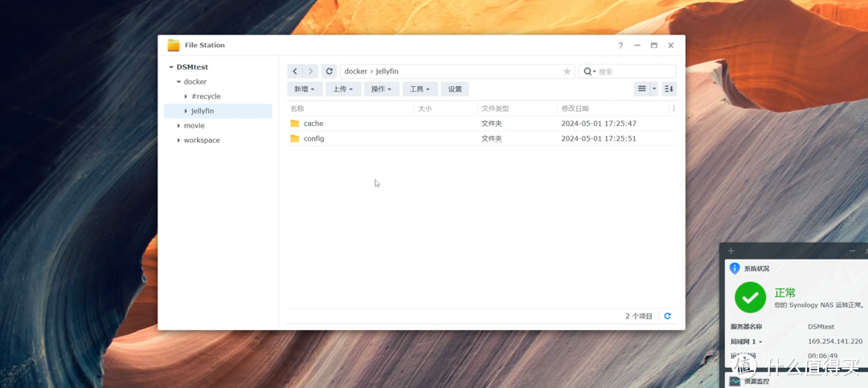Click the status bar refresh icon
This screenshot has width=868, height=388.
click(667, 317)
